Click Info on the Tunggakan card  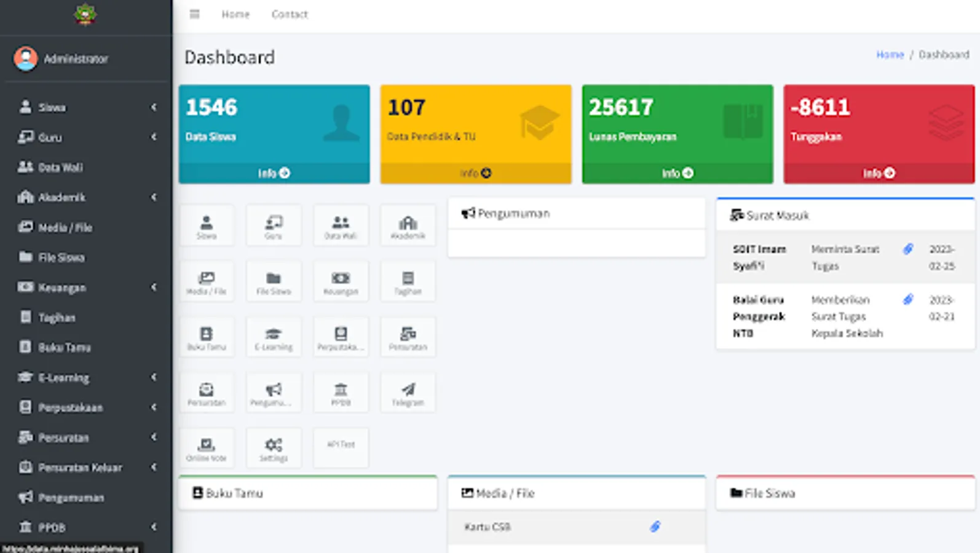879,173
